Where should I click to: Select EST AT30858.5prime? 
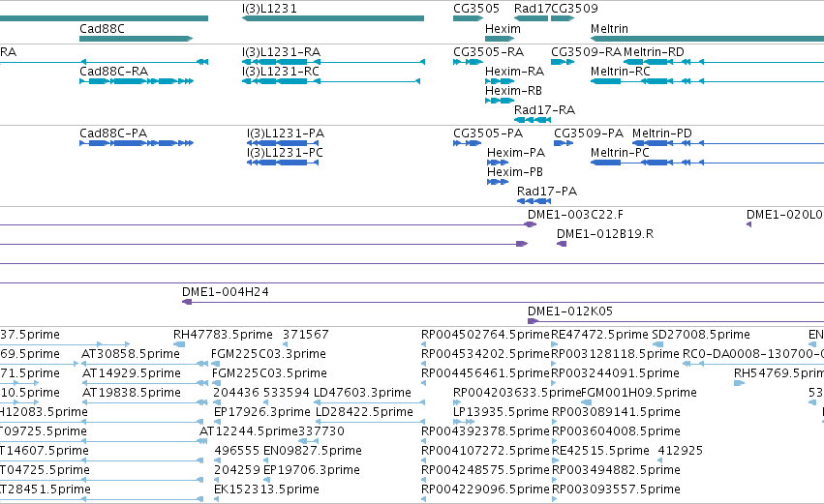[x=144, y=364]
